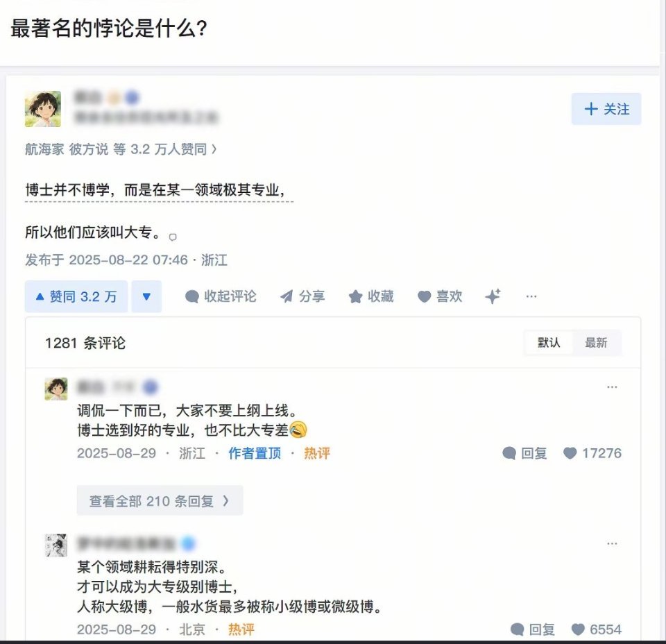
Task: Reply to the pinned author comment
Action: [x=524, y=453]
